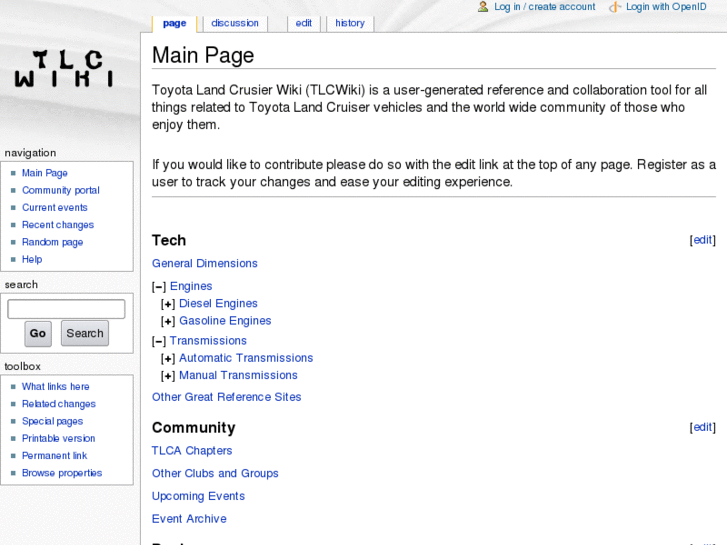Open General Dimensions link
Screen dimensions: 727x545
(204, 263)
